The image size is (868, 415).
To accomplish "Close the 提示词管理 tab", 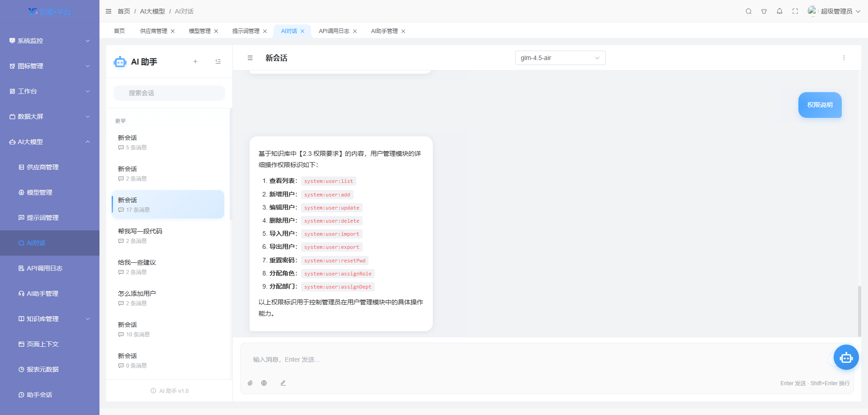I will [265, 31].
